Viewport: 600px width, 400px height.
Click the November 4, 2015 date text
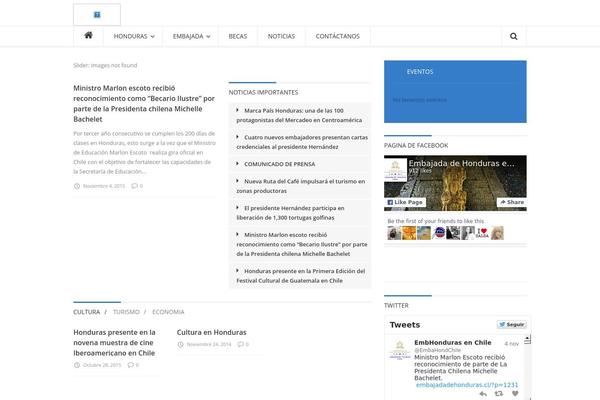(104, 186)
